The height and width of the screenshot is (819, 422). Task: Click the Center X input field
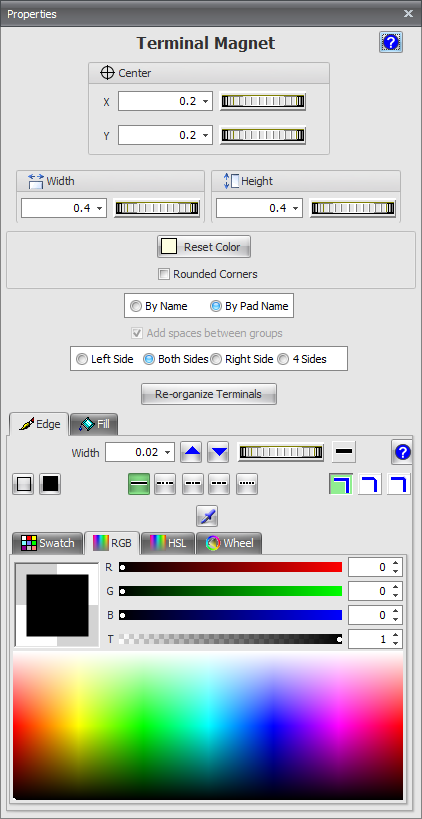pyautogui.click(x=165, y=101)
